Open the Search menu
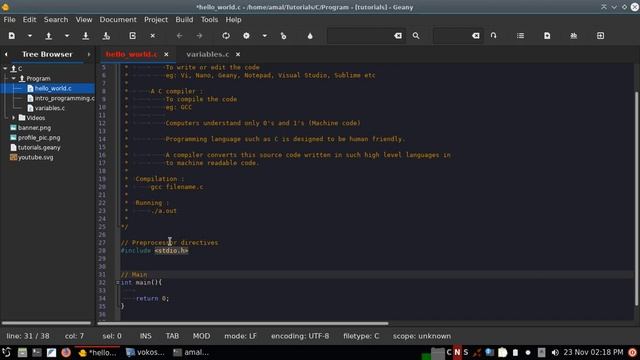 pos(56,20)
